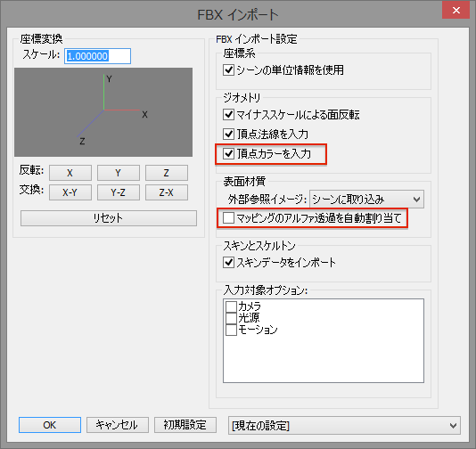Click the X flip button
476x449 pixels.
pyautogui.click(x=70, y=173)
